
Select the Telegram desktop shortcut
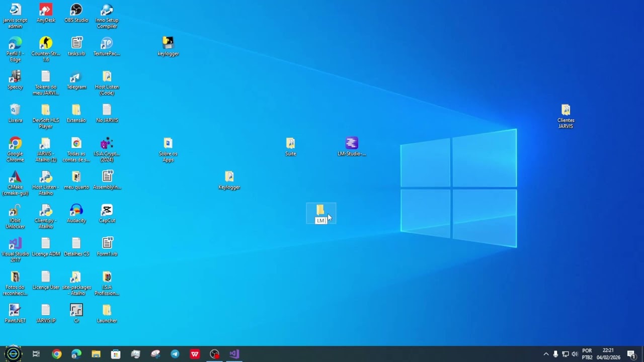pyautogui.click(x=76, y=80)
